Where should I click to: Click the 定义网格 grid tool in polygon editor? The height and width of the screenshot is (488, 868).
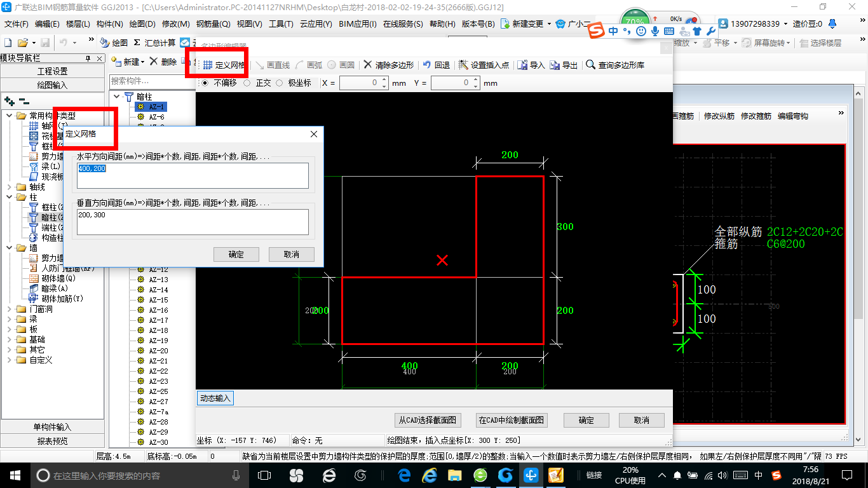tap(224, 65)
